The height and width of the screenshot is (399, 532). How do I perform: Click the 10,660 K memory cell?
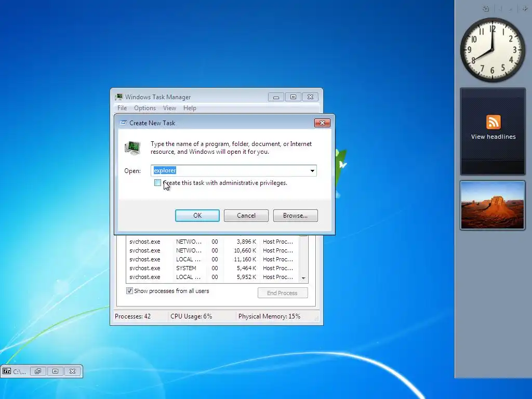pyautogui.click(x=245, y=250)
